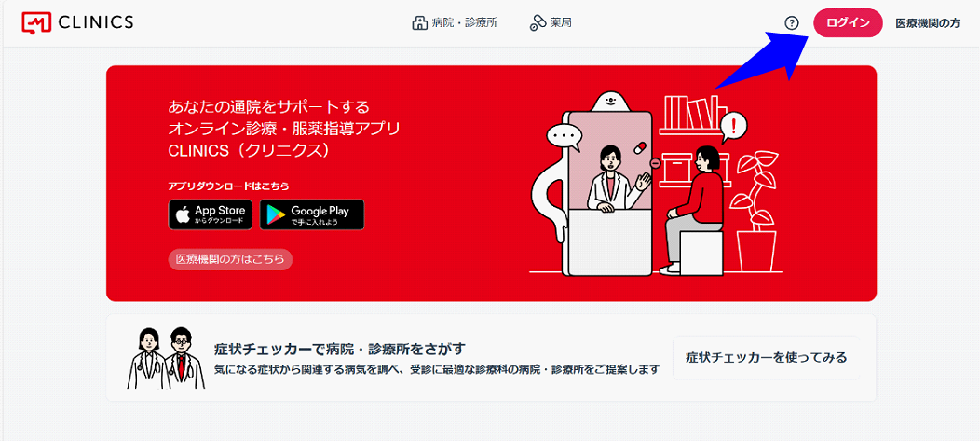This screenshot has height=441, width=980.
Task: Click the CLINICS logo icon
Action: click(x=36, y=22)
